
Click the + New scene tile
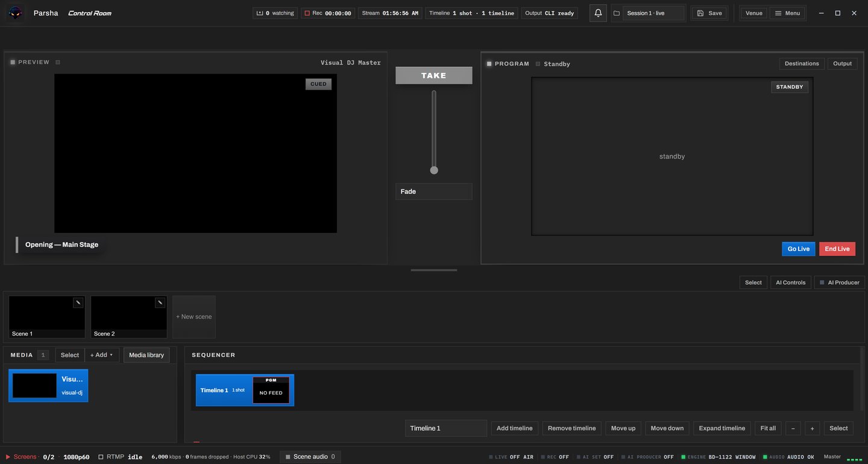193,317
